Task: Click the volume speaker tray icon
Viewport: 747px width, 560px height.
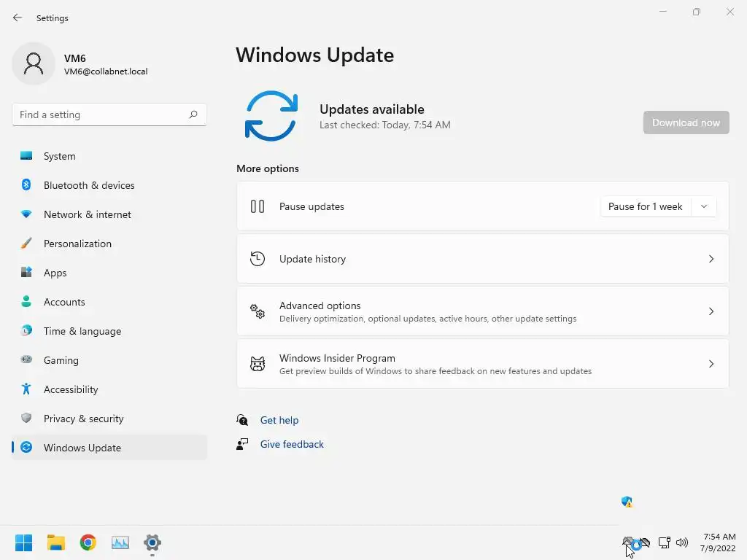Action: [x=682, y=542]
